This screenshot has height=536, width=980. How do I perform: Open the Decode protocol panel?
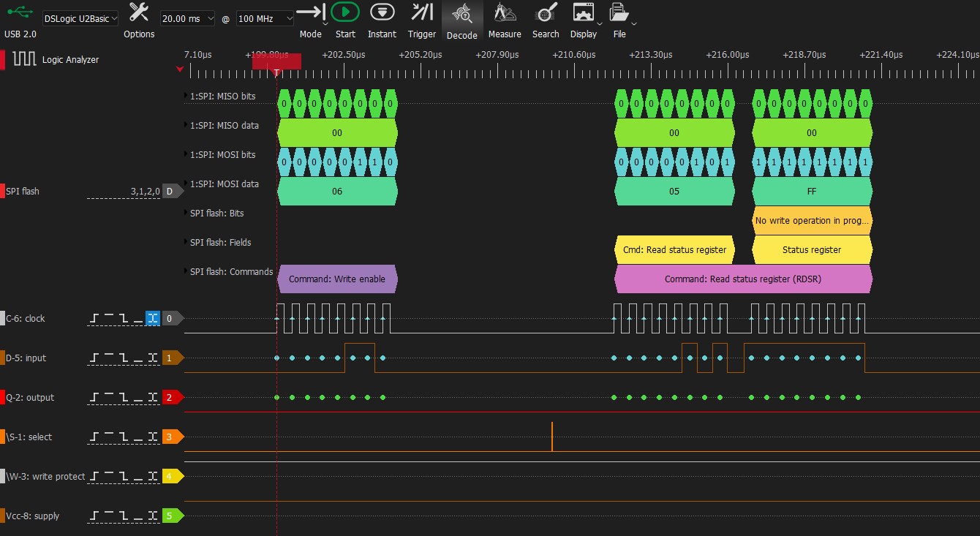click(461, 13)
